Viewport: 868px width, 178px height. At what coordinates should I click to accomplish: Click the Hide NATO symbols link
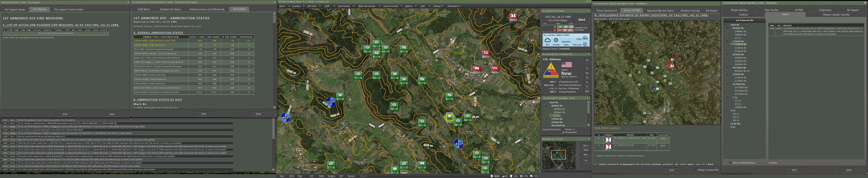coord(607,128)
